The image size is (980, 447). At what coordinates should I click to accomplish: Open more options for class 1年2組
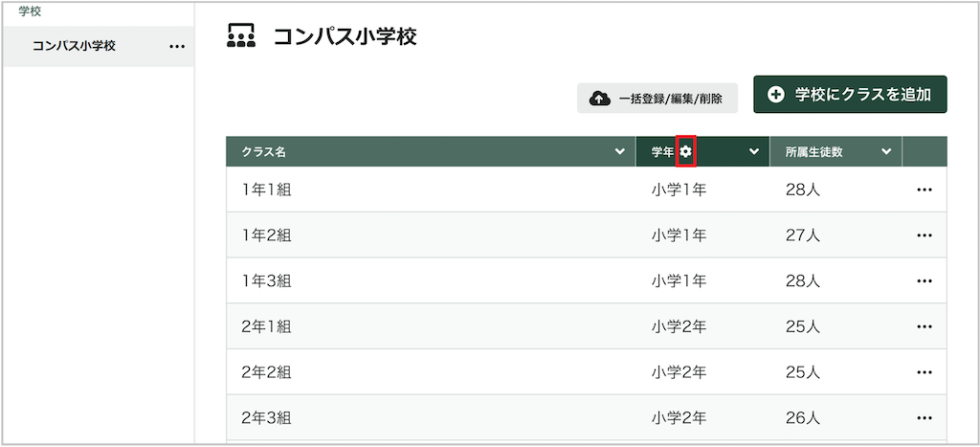[x=924, y=235]
